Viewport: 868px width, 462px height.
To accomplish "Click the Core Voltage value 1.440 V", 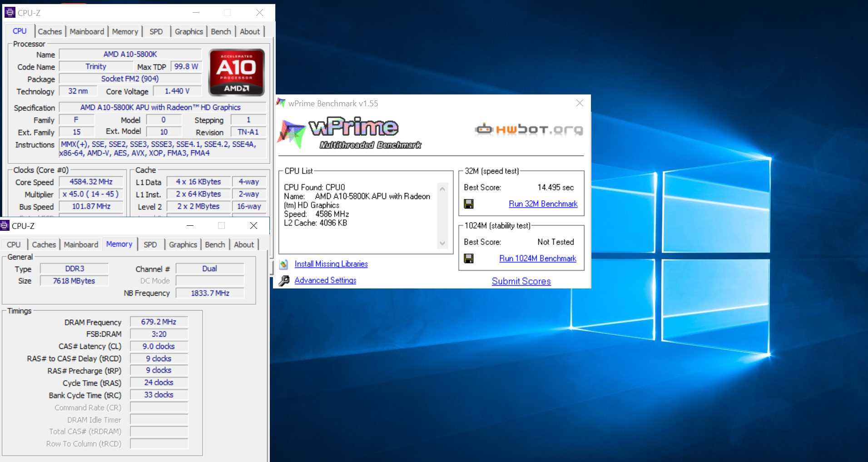I will [x=177, y=91].
